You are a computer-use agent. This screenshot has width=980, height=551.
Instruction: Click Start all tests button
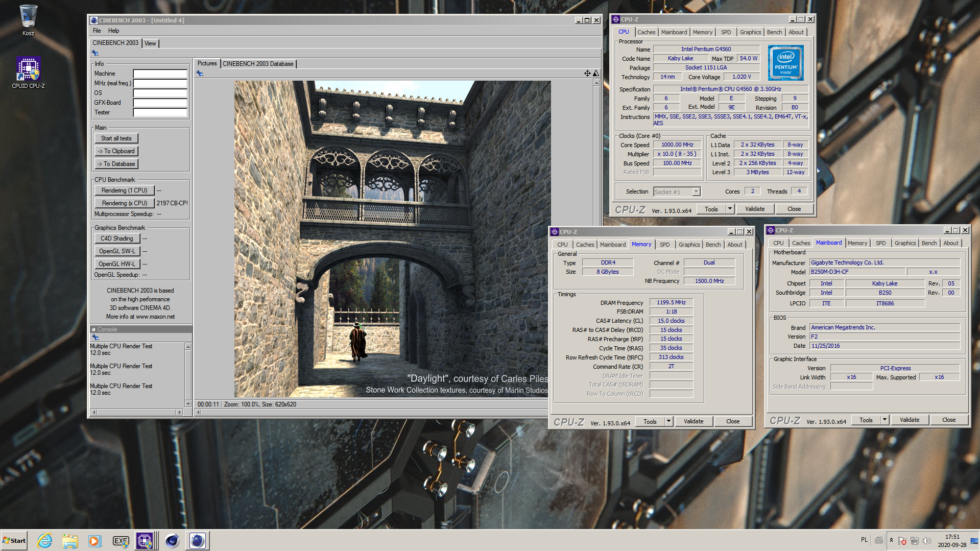(116, 138)
